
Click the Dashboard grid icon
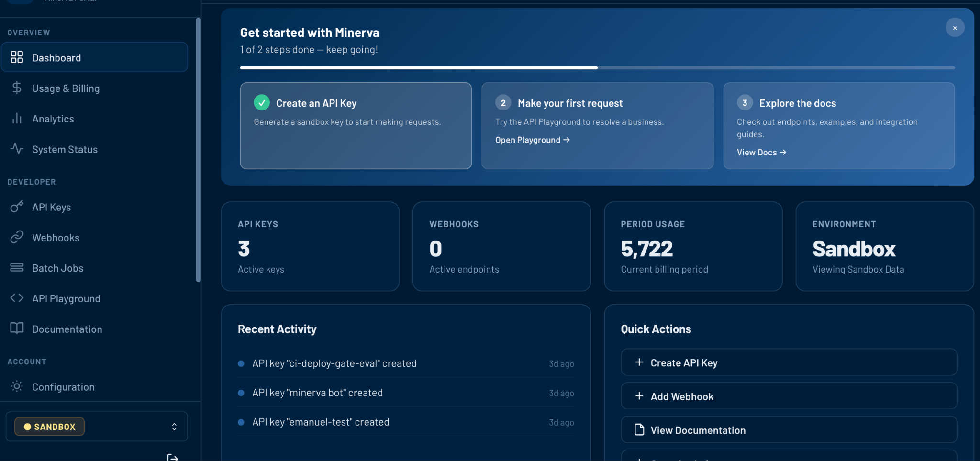[x=17, y=57]
